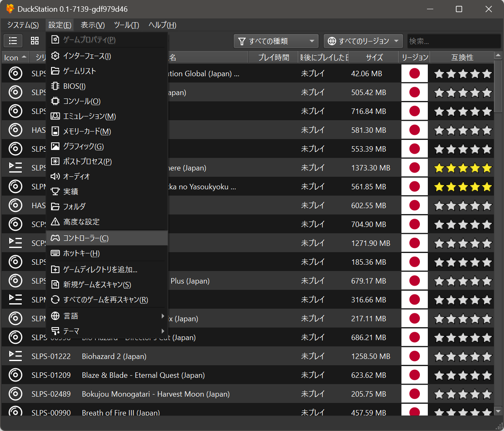
Task: Click the ポストプロセス(P) brightness icon
Action: [x=55, y=161]
